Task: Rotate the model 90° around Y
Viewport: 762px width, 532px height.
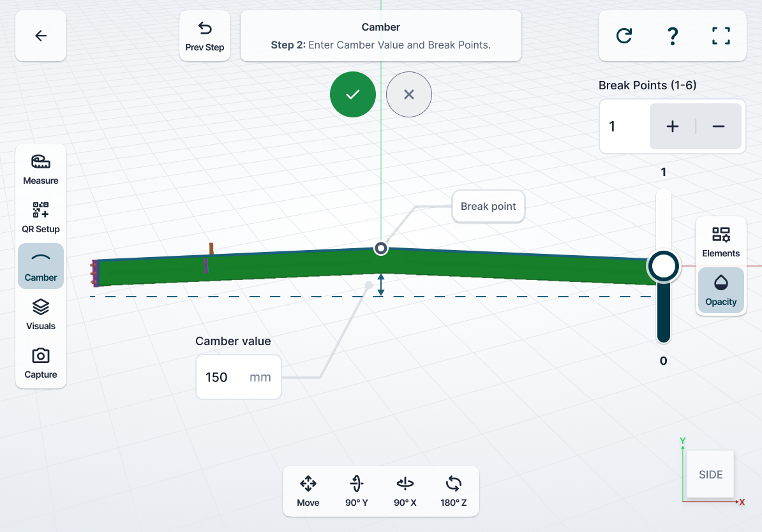Action: (357, 491)
